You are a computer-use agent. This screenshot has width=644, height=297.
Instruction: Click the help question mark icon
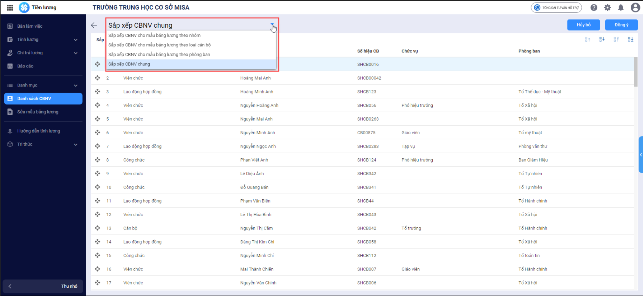click(594, 8)
